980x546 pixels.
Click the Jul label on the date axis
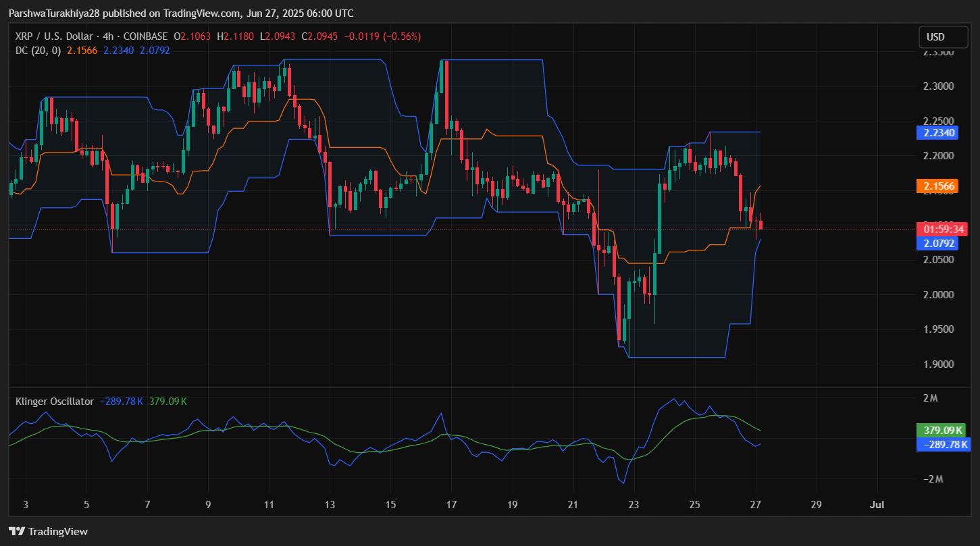[877, 505]
